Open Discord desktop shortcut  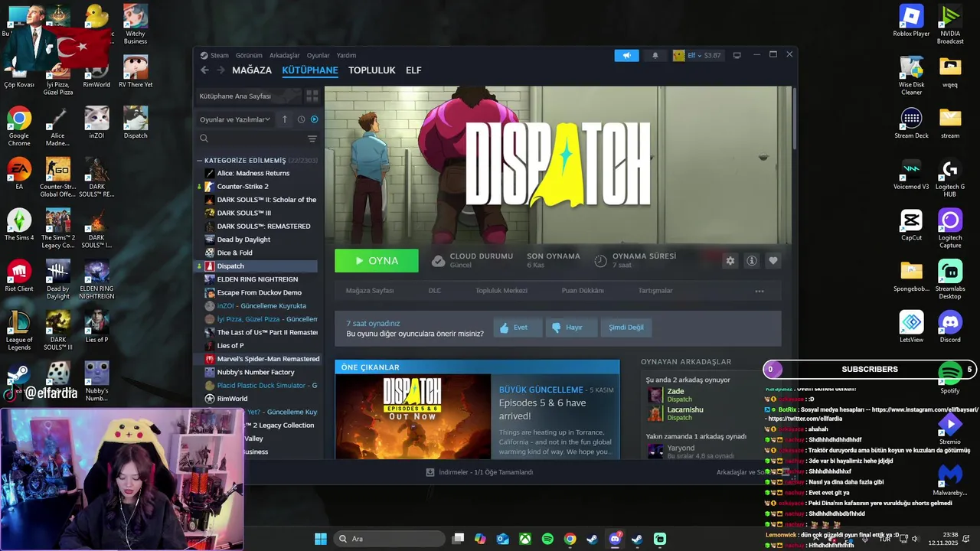click(x=950, y=327)
